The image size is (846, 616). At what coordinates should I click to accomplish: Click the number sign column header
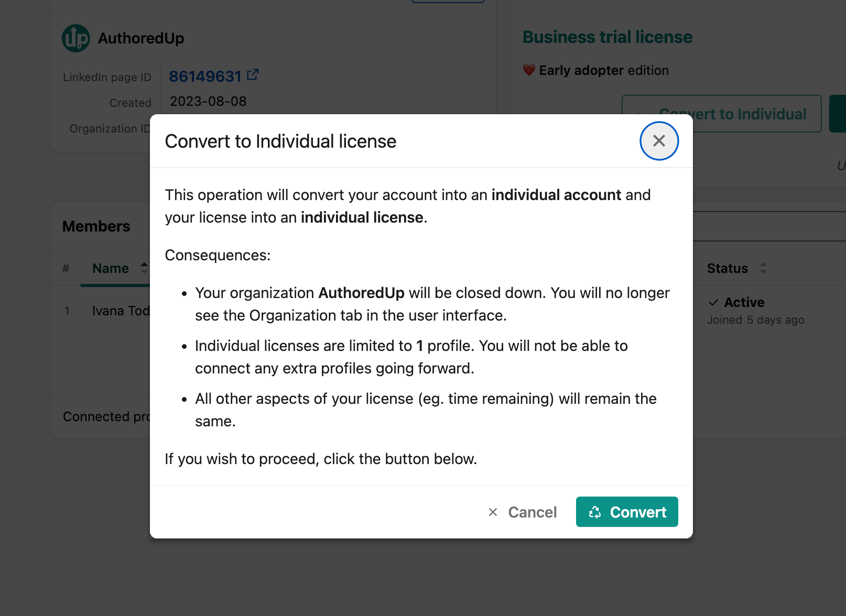66,268
